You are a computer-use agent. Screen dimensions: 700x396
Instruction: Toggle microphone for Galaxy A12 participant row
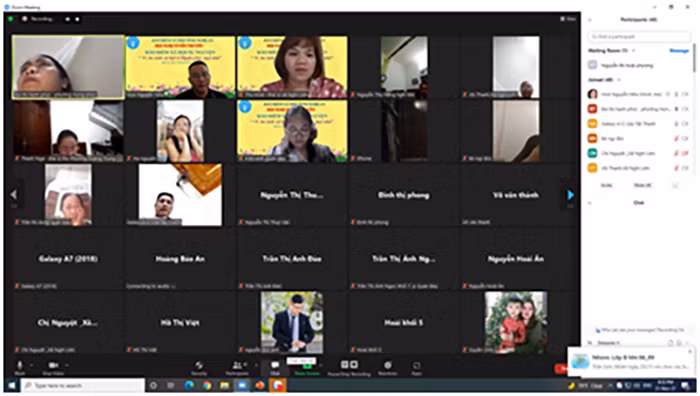676,124
